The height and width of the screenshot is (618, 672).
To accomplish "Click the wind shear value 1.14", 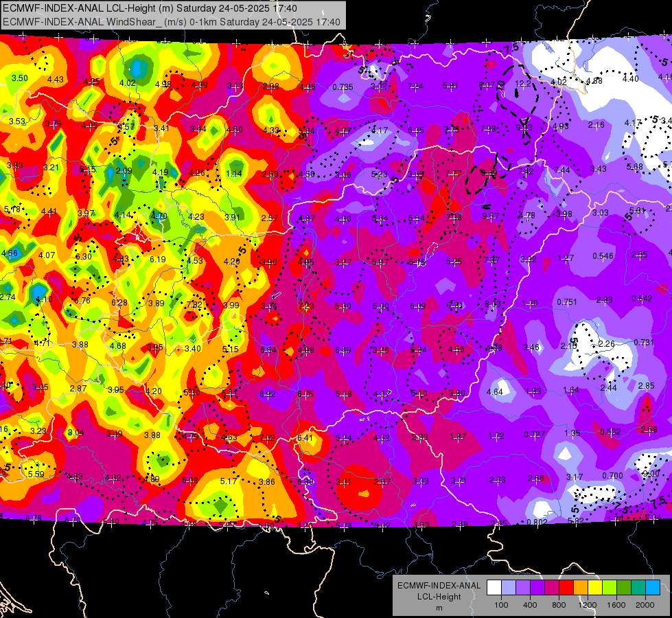I will click(x=234, y=174).
